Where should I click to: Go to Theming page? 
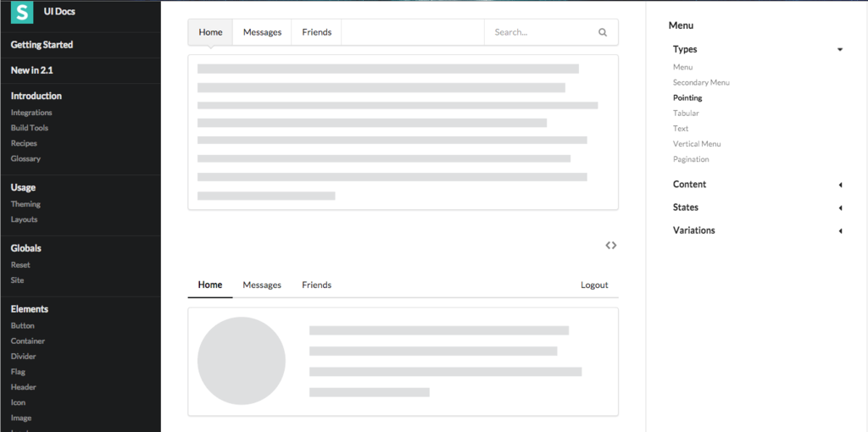[x=25, y=204]
